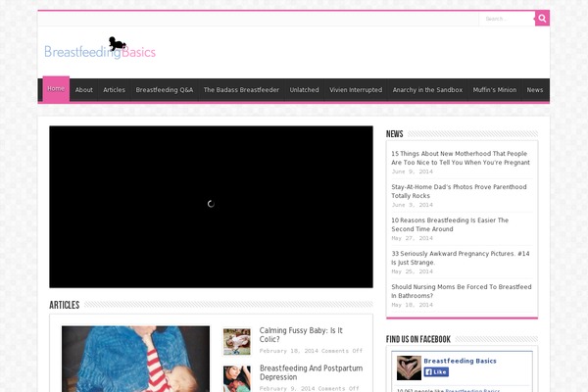
Task: Focus the Search input field
Action: 507,19
